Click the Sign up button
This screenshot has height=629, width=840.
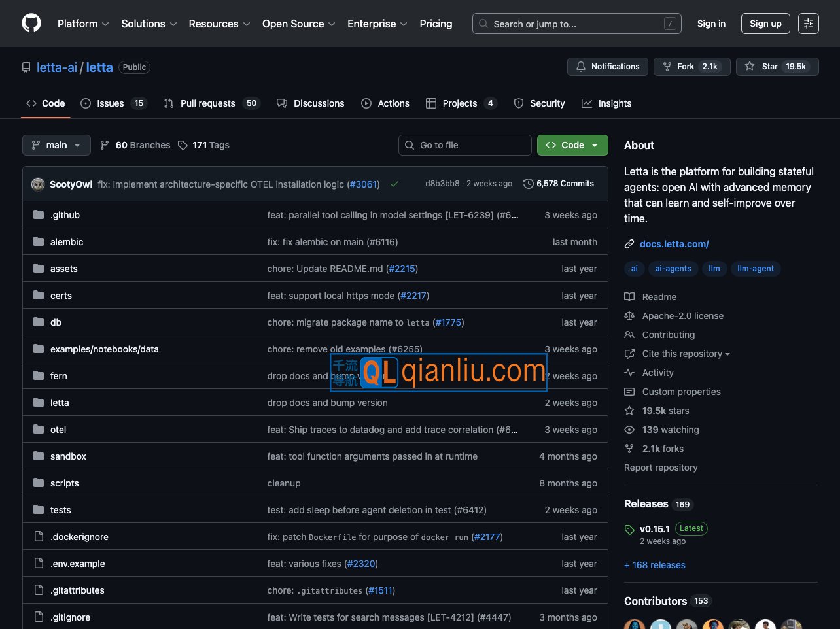(765, 24)
